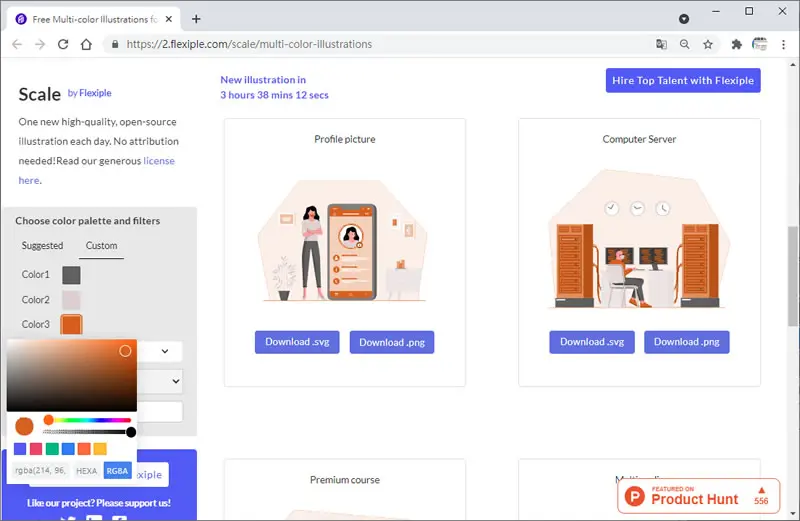Expand the second dropdown below Color3
Viewport: 800px width, 521px height.
tap(160, 381)
